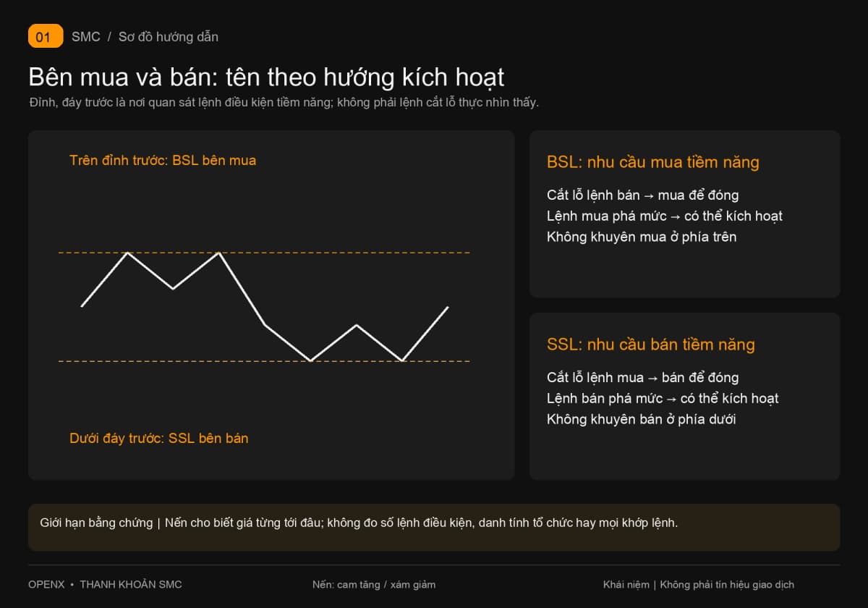Select Lệnh mua phá mức → có thể kích hoạt
The width and height of the screenshot is (868, 608).
[665, 216]
